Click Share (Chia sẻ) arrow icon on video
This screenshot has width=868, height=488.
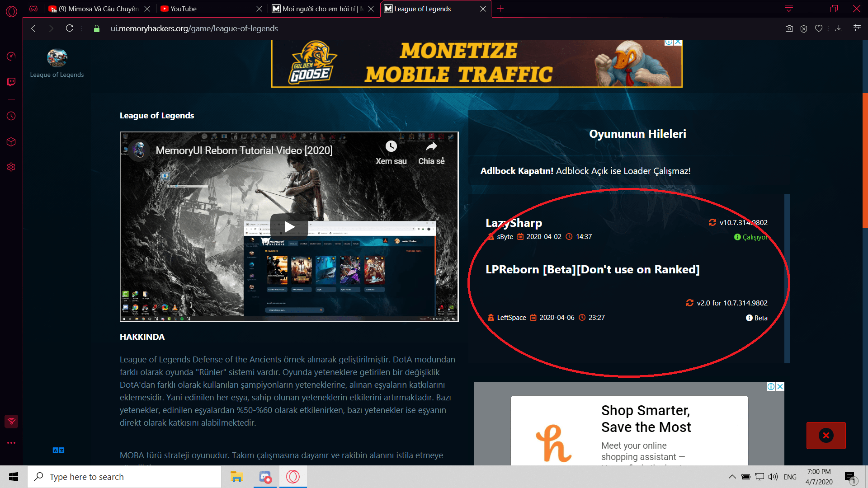point(431,146)
